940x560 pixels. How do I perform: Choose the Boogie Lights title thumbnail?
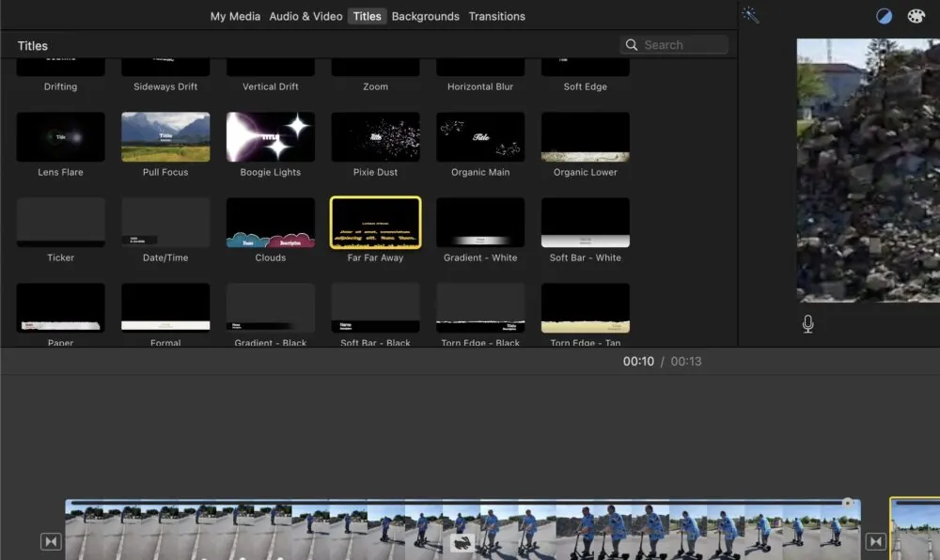tap(271, 136)
